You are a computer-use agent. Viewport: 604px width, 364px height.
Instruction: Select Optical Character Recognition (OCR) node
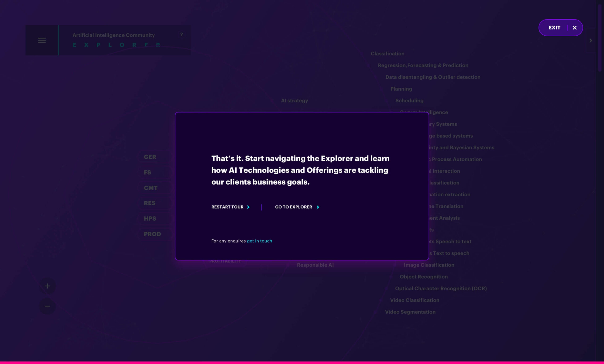[441, 289]
